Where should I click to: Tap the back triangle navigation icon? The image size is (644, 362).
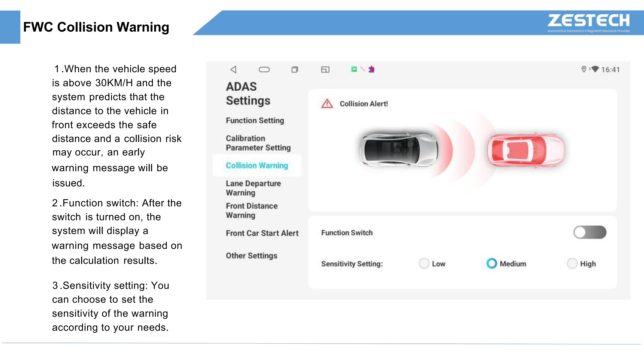click(233, 70)
